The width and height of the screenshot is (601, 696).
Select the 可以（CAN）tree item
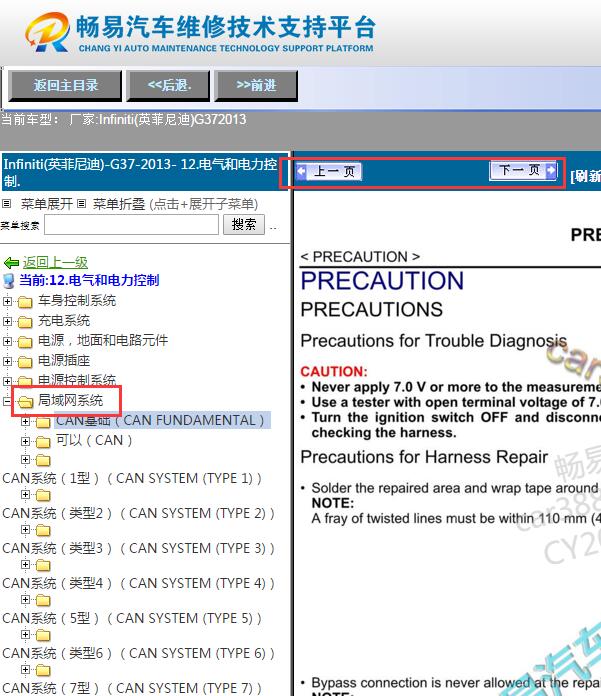point(94,440)
